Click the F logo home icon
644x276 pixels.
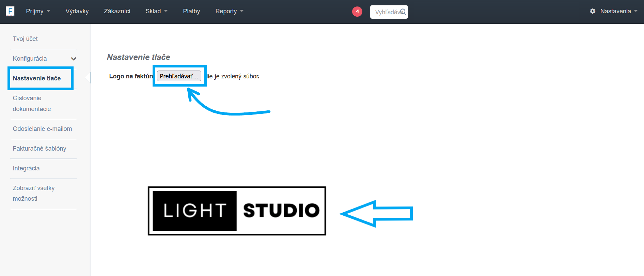coord(10,11)
